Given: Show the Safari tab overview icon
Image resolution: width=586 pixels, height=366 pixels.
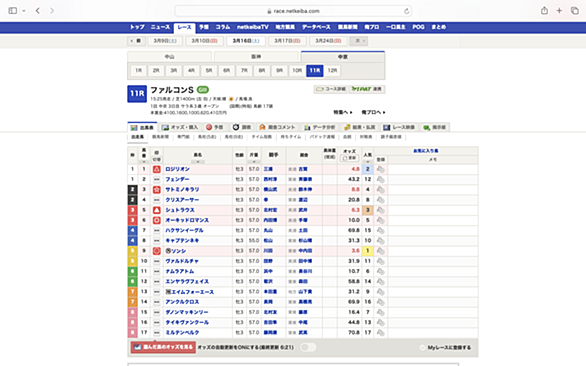Looking at the screenshot, I should coord(574,11).
